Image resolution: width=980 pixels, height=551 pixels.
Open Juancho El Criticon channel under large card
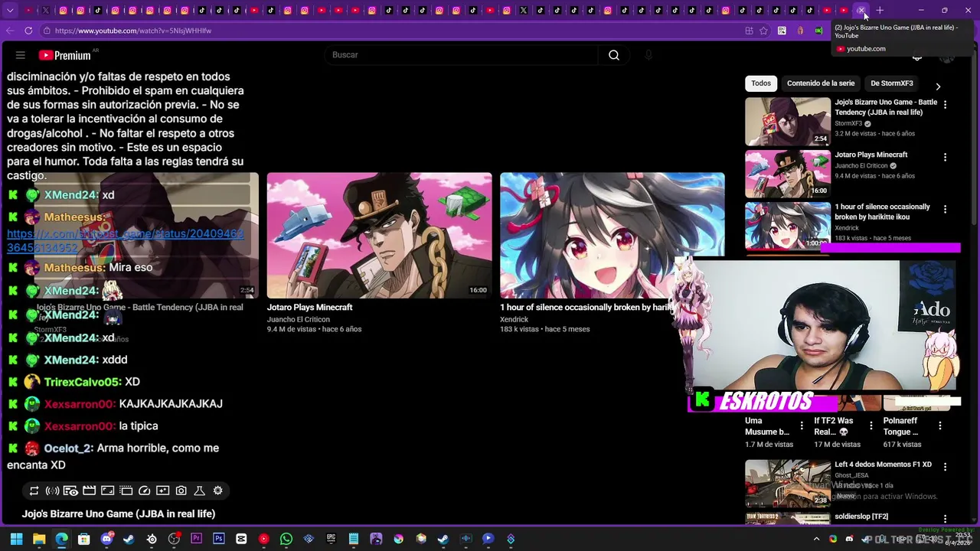[299, 320]
